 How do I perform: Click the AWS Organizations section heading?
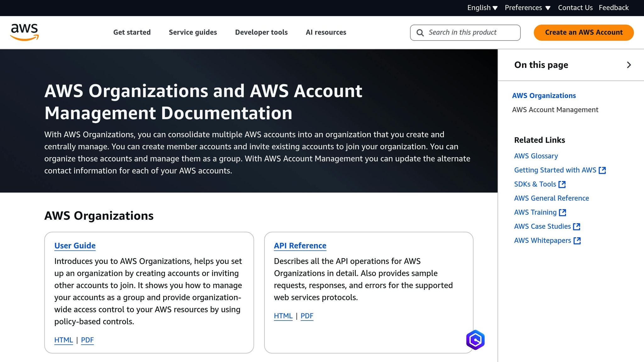click(99, 216)
